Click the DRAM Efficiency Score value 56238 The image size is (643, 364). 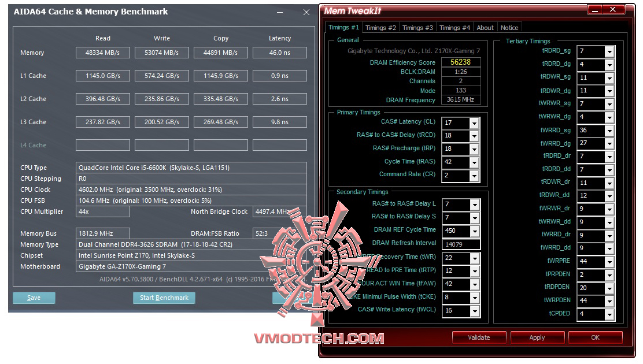(x=460, y=62)
